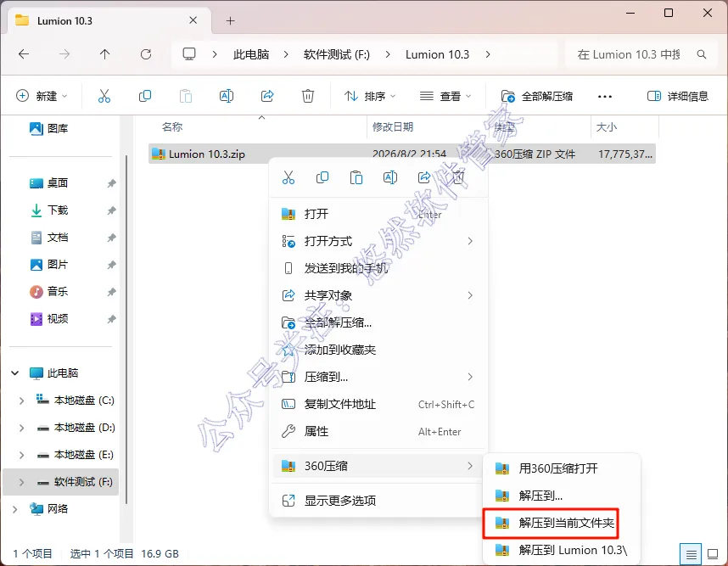Select the Lumion 10.3.zip file
728x566 pixels.
point(402,154)
